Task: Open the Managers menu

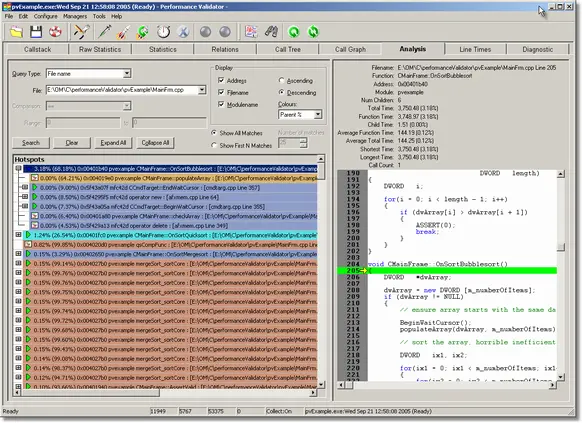Action: coord(75,16)
